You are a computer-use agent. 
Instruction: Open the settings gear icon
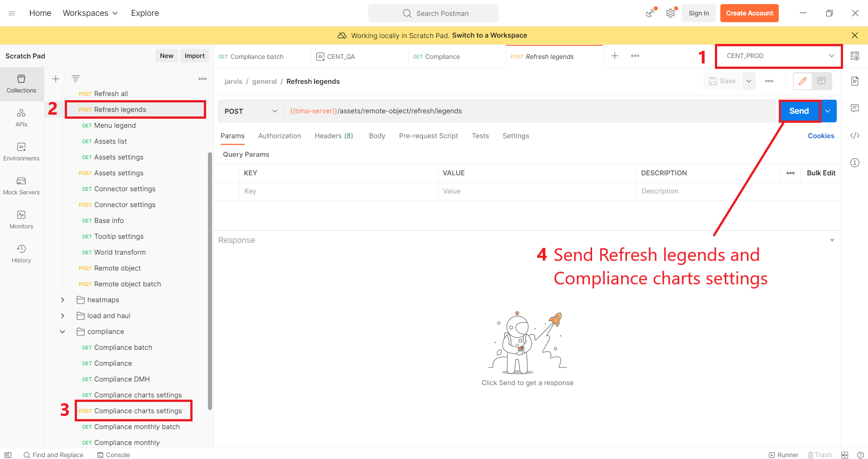coord(670,13)
